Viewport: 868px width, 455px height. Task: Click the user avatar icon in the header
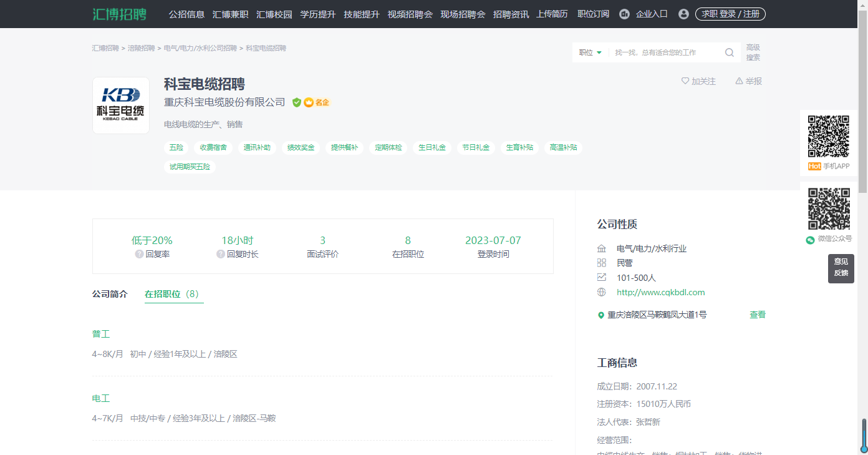point(683,14)
